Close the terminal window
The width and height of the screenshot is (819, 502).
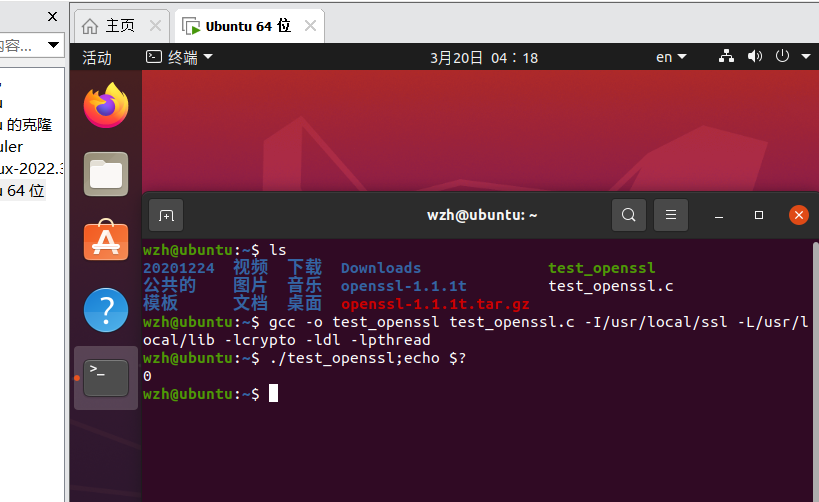tap(799, 215)
